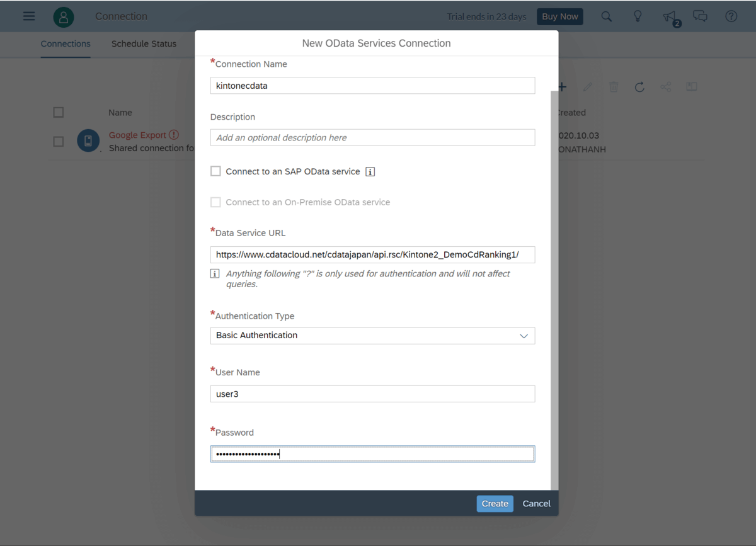
Task: Open the help question mark icon
Action: coord(731,16)
